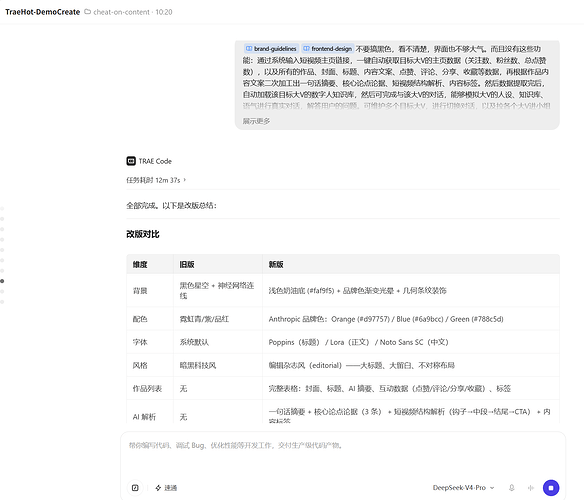Click the lightning bolt mode icon
This screenshot has height=500, width=584.
158,488
